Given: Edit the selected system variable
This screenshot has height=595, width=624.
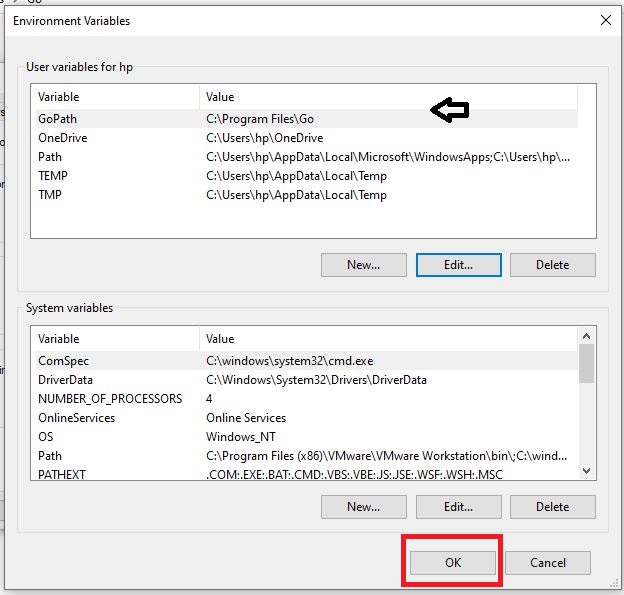Looking at the screenshot, I should [458, 507].
